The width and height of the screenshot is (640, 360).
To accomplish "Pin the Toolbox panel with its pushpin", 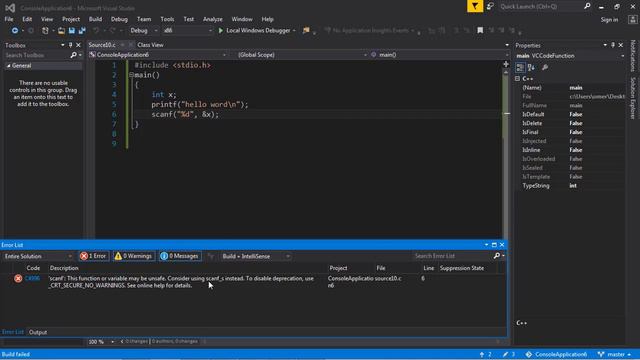I will tap(70, 45).
